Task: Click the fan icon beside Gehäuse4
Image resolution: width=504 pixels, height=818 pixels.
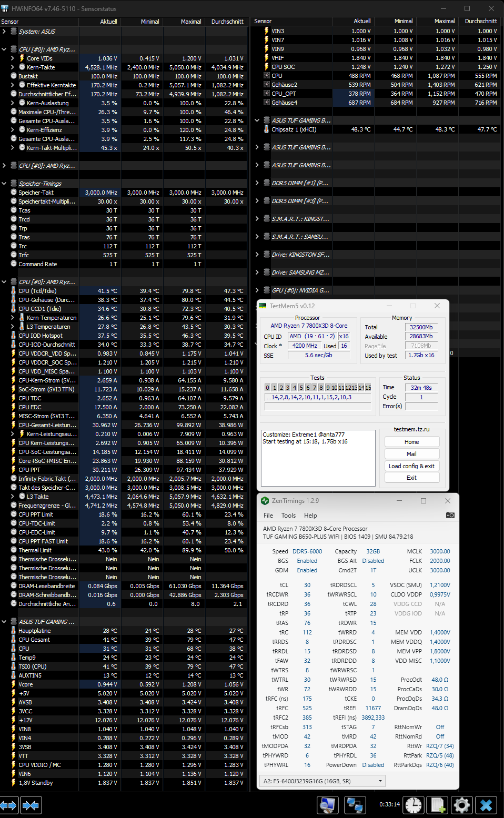Action: click(267, 103)
